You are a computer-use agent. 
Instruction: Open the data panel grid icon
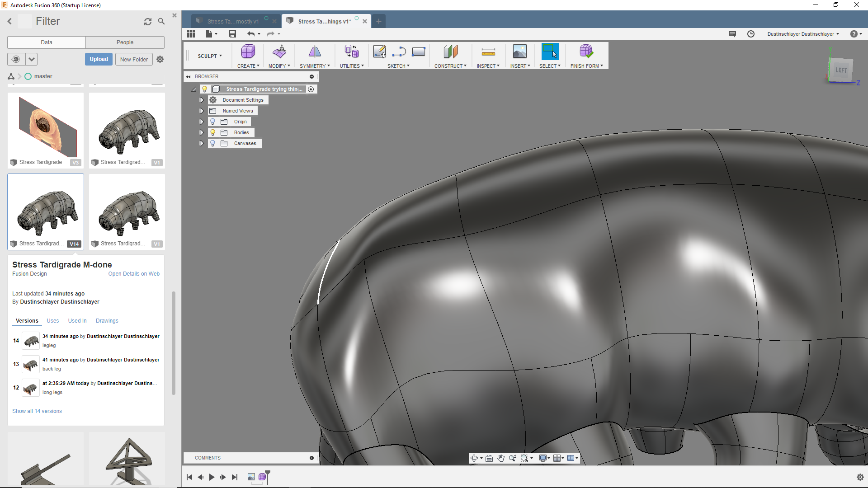(191, 34)
